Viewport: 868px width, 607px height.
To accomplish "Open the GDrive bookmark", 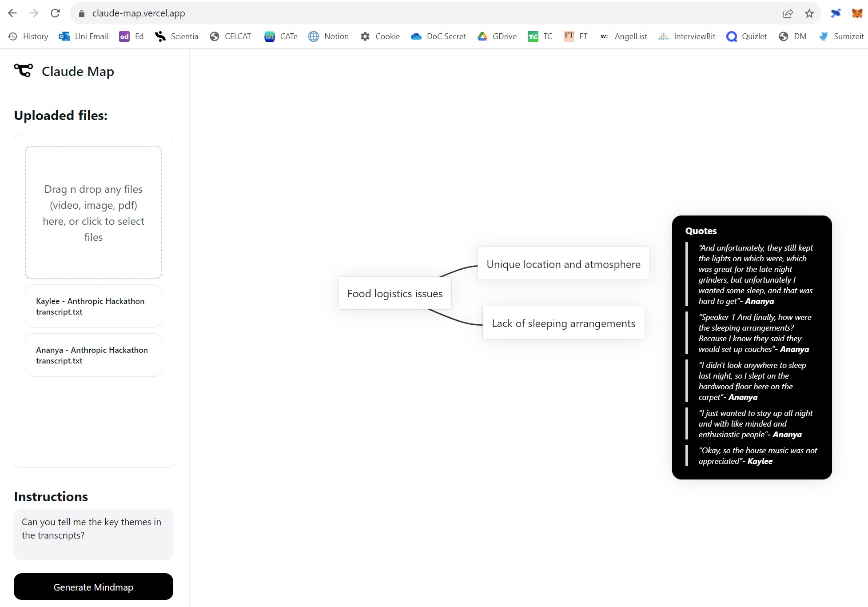I will (x=497, y=36).
